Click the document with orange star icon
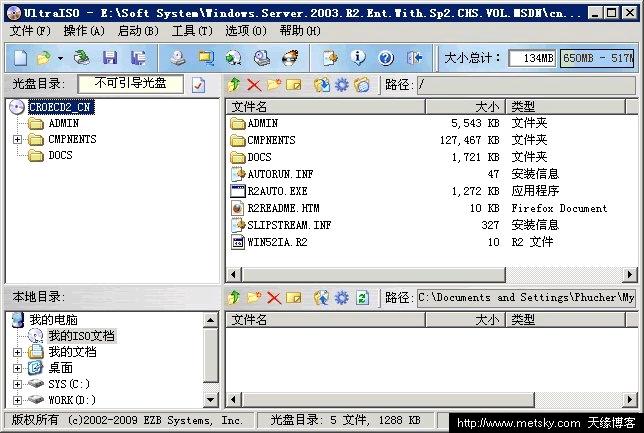The height and width of the screenshot is (433, 644). tap(330, 58)
